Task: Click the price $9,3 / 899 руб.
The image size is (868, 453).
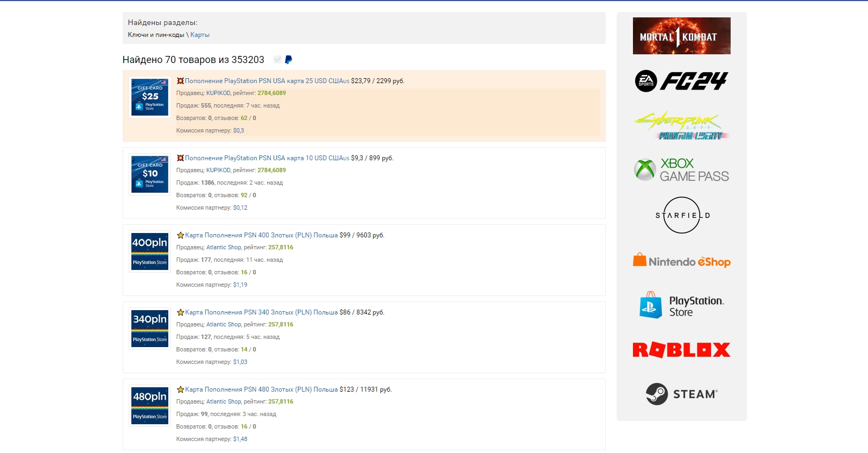Action: 372,158
